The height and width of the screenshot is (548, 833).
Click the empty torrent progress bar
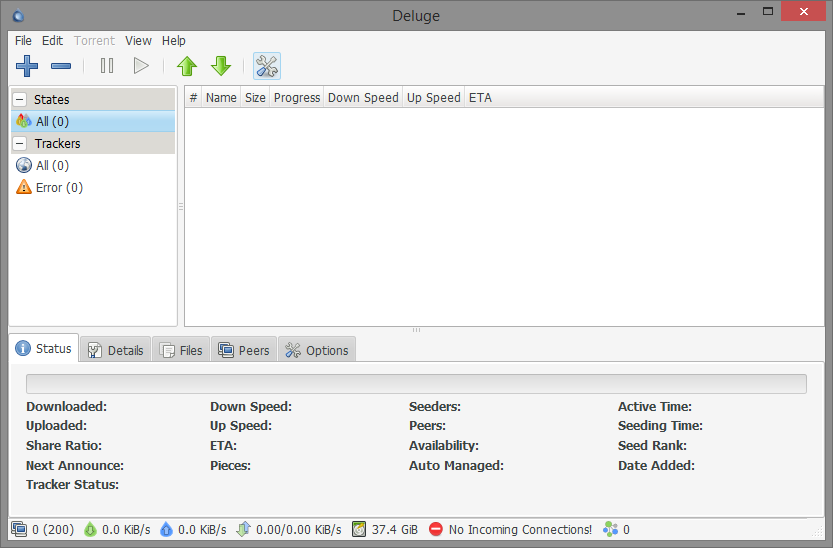click(416, 384)
